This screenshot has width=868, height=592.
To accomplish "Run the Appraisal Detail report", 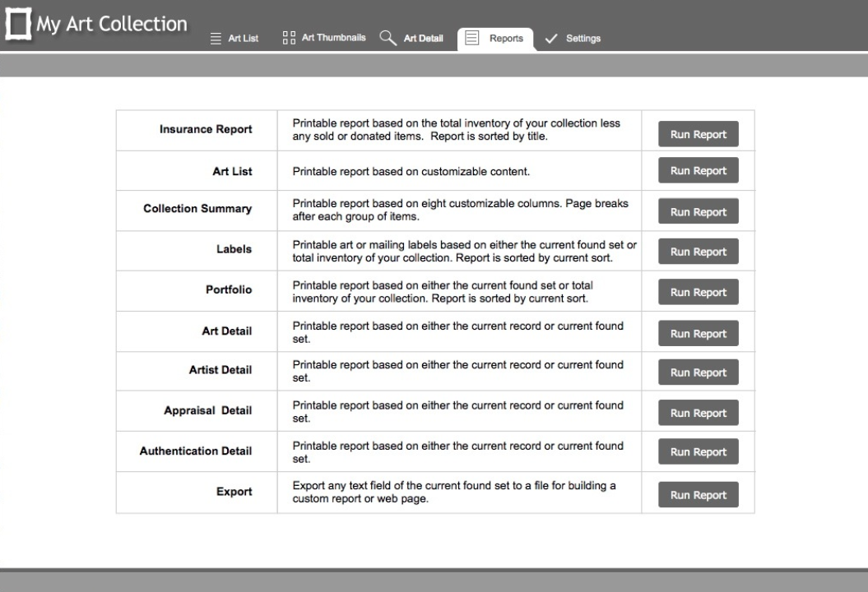I will coord(698,412).
